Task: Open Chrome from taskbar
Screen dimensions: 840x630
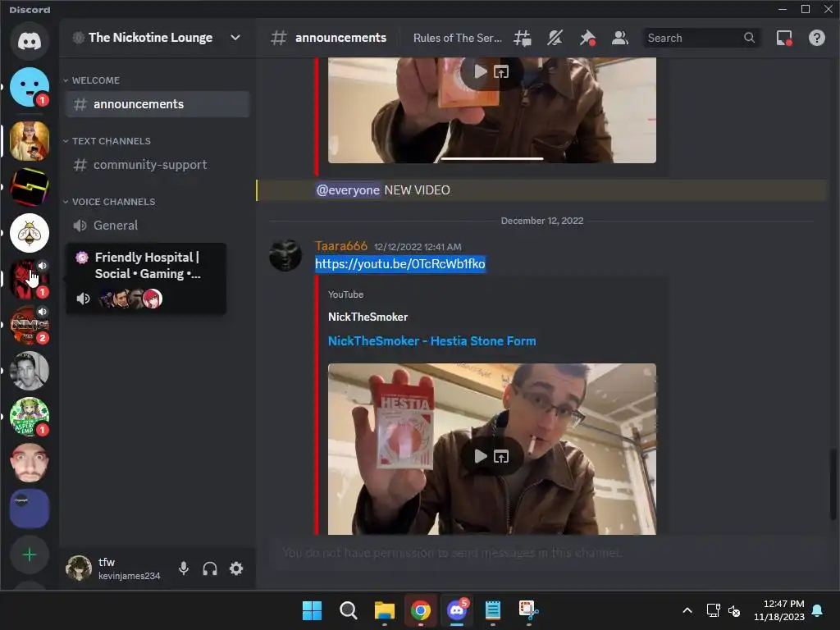Action: [x=421, y=610]
